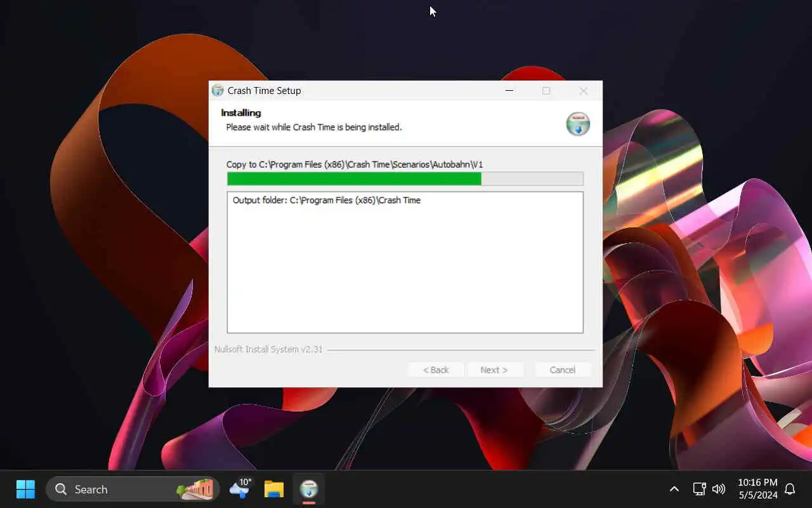
Task: Open the volume speaker tray icon
Action: point(718,489)
